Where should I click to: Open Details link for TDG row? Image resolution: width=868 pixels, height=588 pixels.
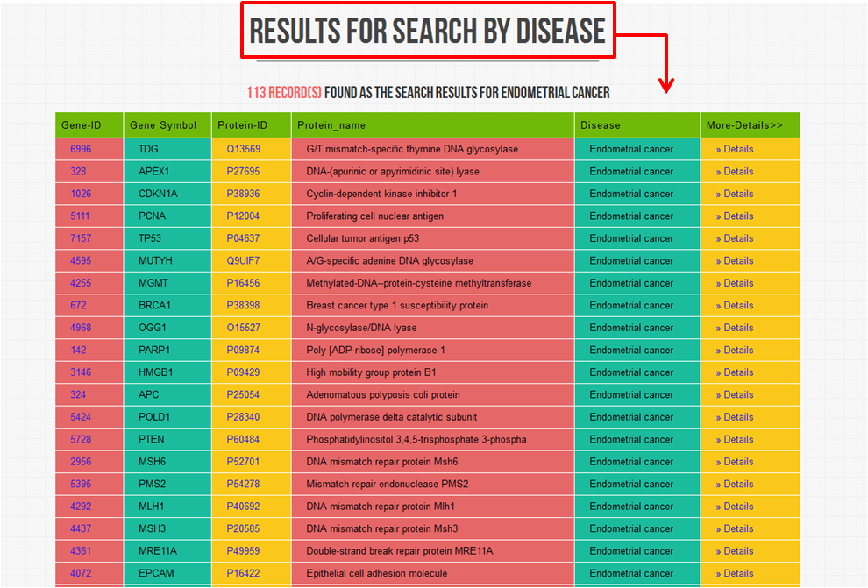(x=735, y=149)
